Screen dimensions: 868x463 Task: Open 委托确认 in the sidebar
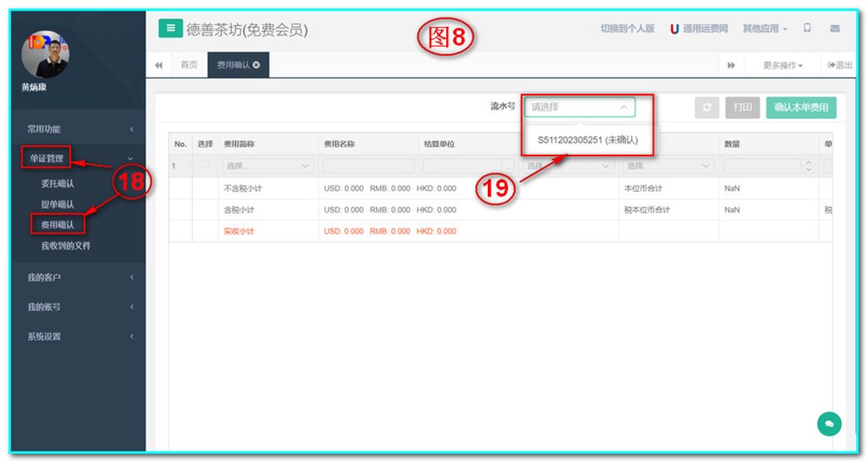[x=57, y=183]
